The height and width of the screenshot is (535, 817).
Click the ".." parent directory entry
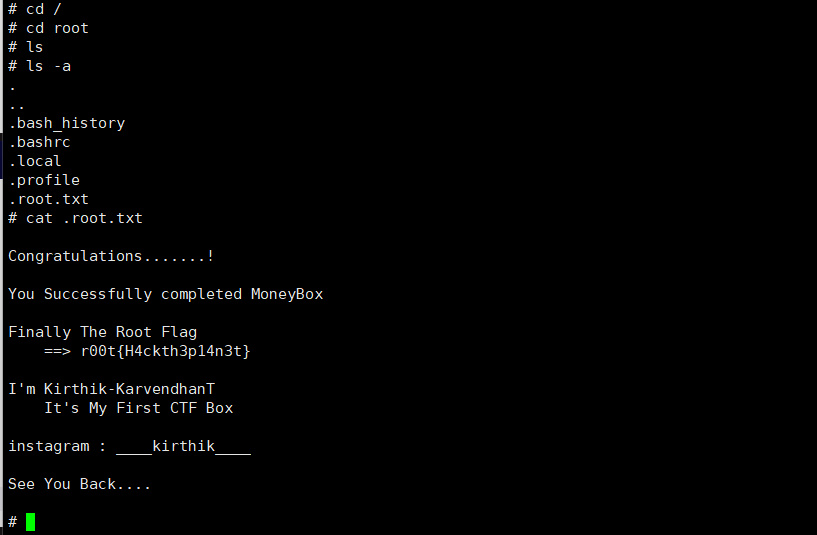[x=16, y=104]
